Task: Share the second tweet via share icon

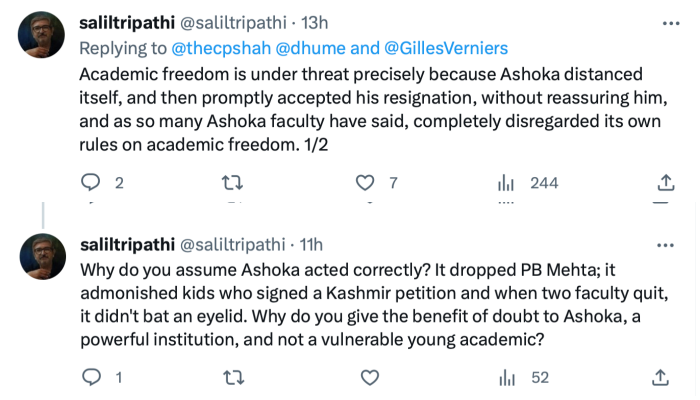Action: [x=661, y=377]
